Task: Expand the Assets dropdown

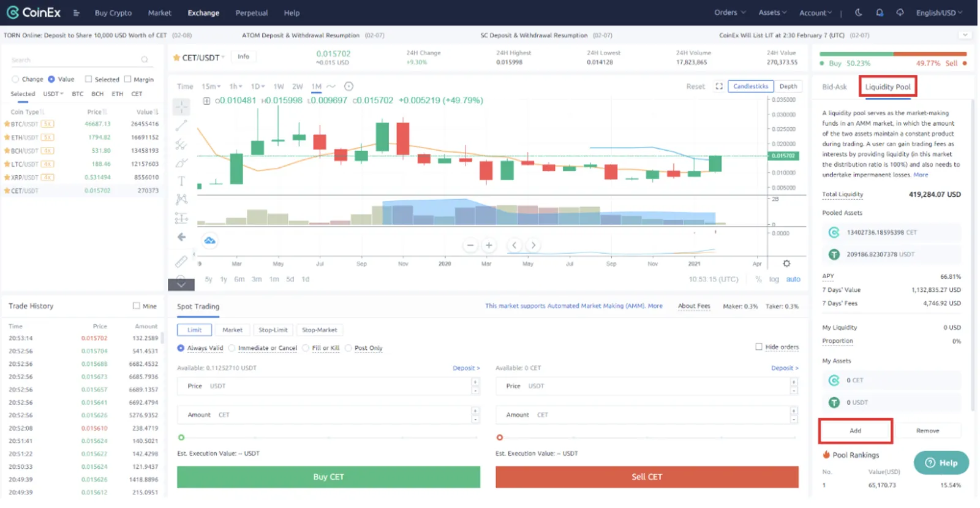Action: click(x=772, y=12)
